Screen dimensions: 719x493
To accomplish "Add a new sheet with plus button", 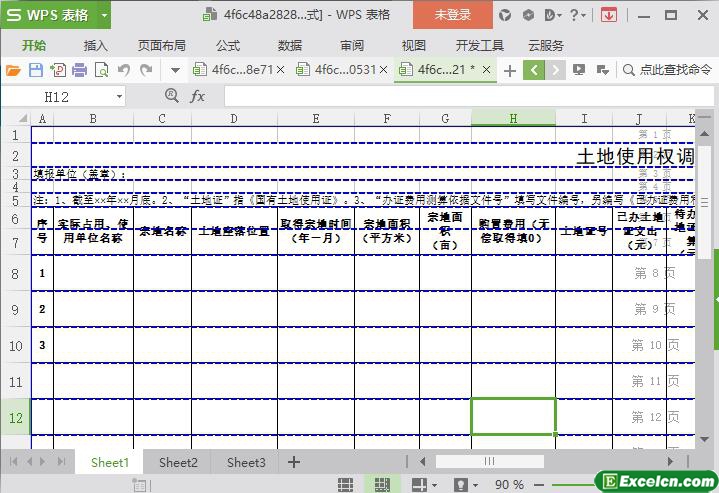I will pyautogui.click(x=293, y=462).
